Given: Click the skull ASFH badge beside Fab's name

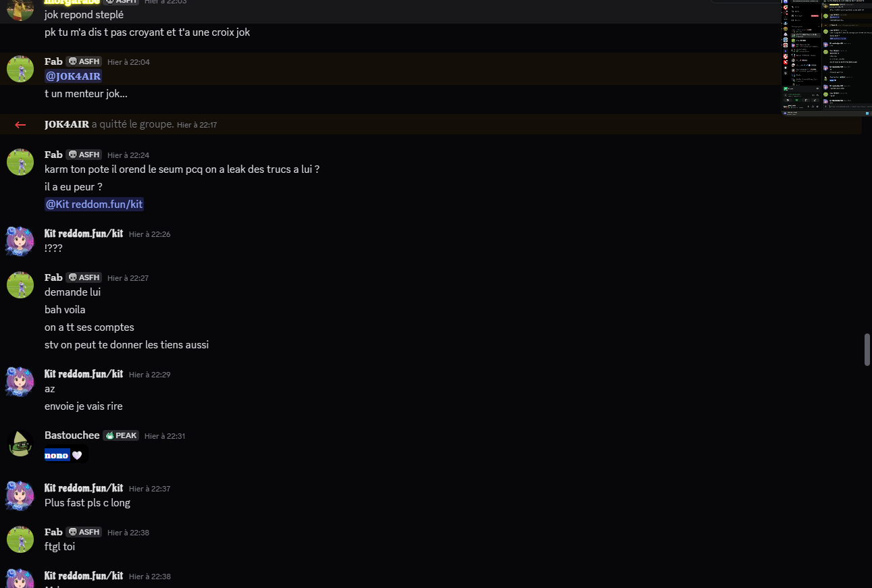Looking at the screenshot, I should (84, 61).
